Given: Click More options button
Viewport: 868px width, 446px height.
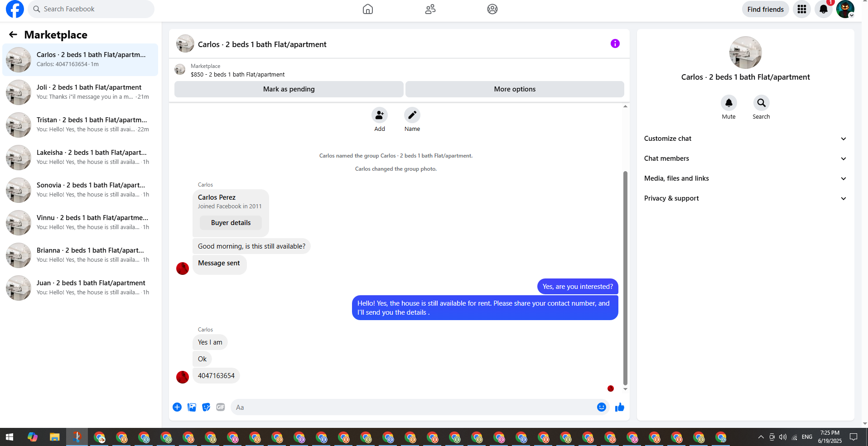Looking at the screenshot, I should pyautogui.click(x=515, y=89).
